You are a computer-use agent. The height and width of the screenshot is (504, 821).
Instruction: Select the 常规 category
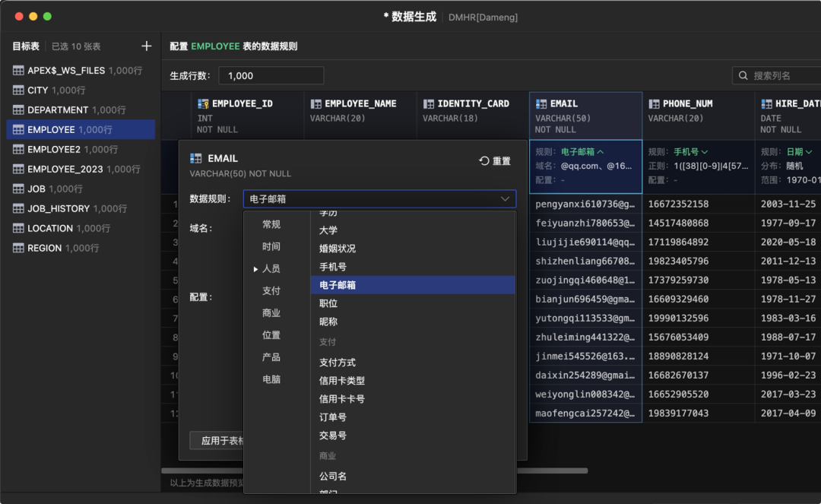point(271,224)
